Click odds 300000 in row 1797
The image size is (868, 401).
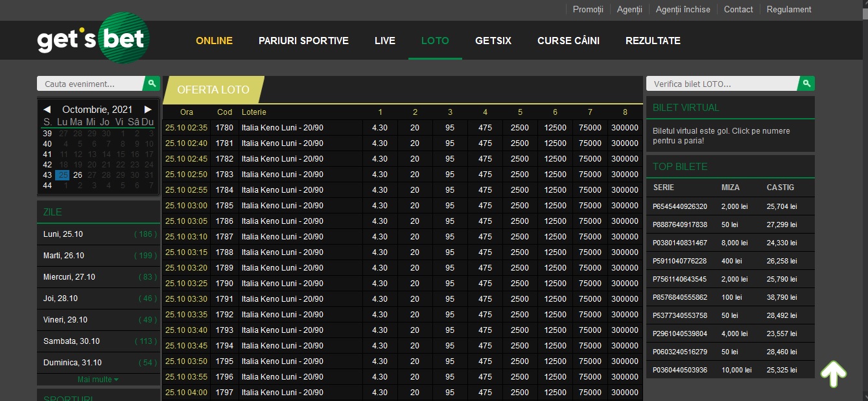point(625,393)
